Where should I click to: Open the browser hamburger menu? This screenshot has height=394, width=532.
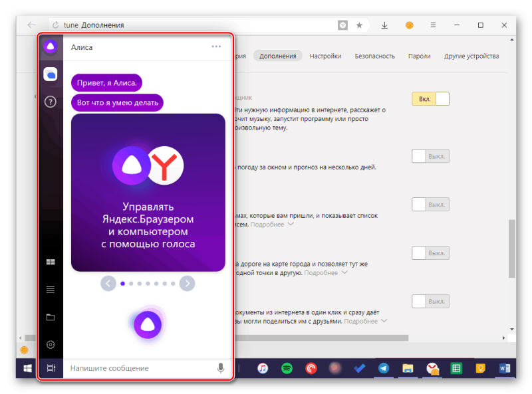pos(433,25)
